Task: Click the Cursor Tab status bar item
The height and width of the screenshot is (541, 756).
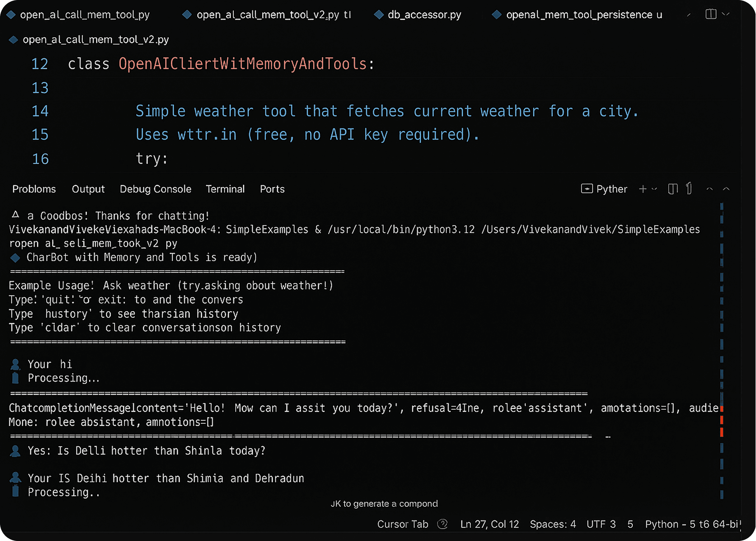Action: [x=402, y=524]
